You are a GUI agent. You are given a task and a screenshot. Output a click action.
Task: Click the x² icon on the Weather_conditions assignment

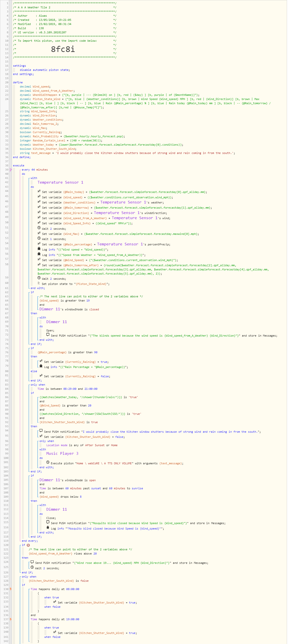[x=39, y=202]
